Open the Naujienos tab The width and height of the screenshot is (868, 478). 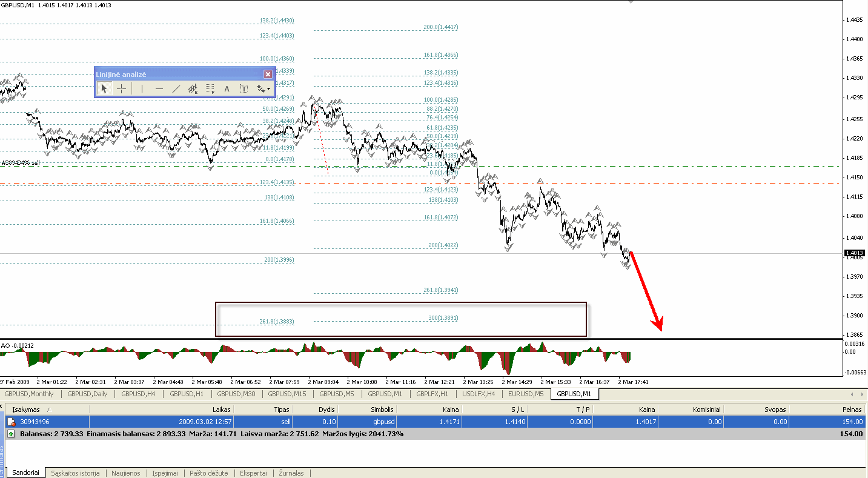tap(125, 473)
